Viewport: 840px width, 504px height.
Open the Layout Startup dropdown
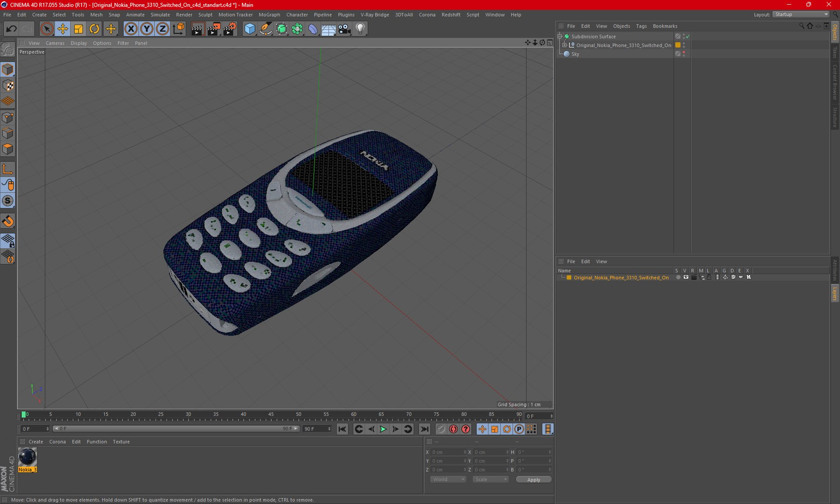[x=801, y=14]
